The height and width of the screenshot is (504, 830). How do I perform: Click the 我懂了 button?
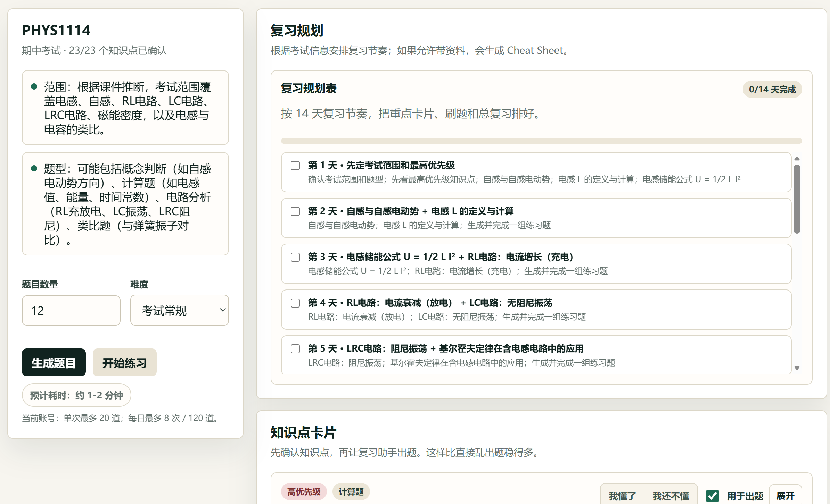(622, 496)
